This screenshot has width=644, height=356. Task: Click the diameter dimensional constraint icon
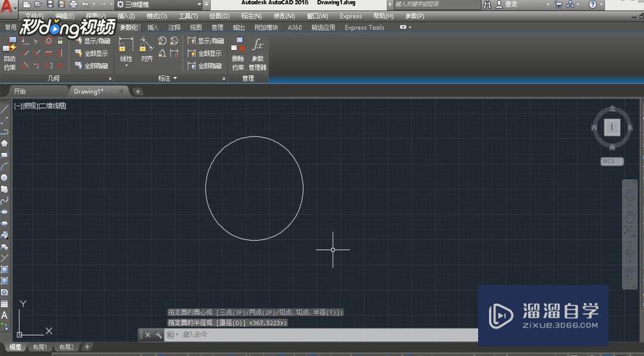tap(174, 41)
